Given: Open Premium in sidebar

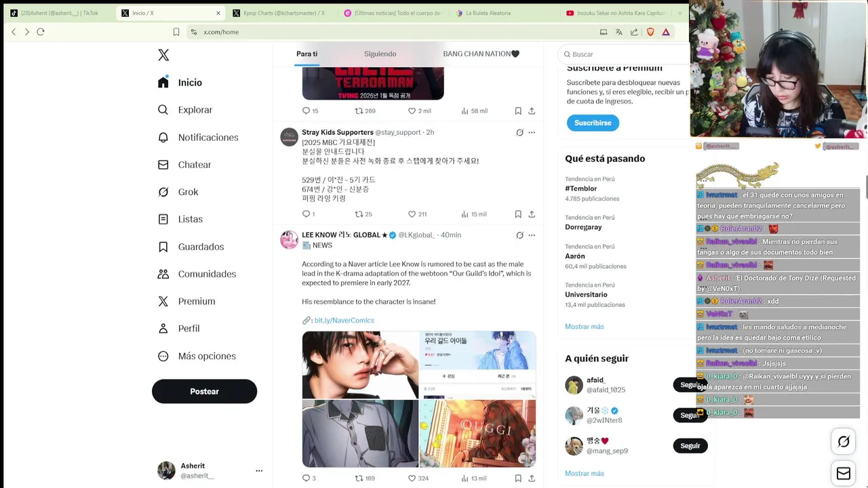Looking at the screenshot, I should 186,301.
